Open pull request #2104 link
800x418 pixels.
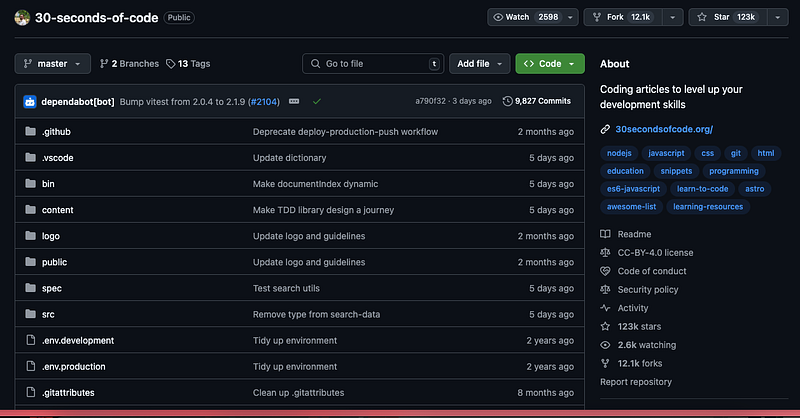tap(264, 102)
